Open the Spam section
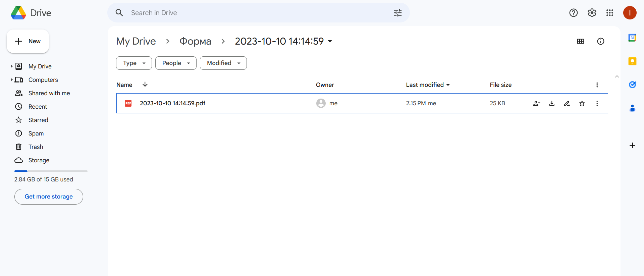 point(36,133)
